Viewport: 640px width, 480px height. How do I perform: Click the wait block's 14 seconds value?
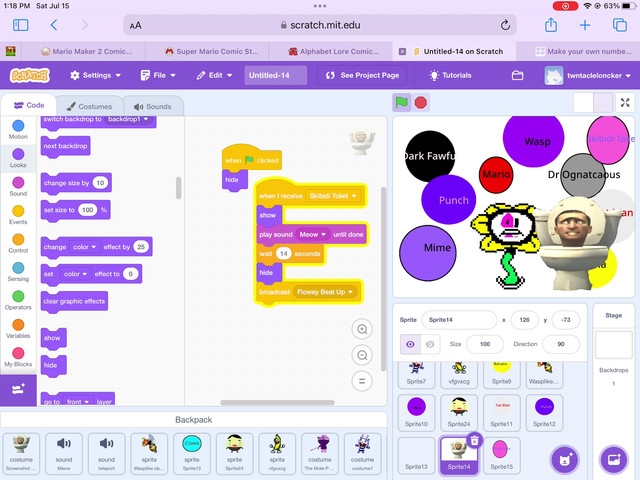coord(283,254)
